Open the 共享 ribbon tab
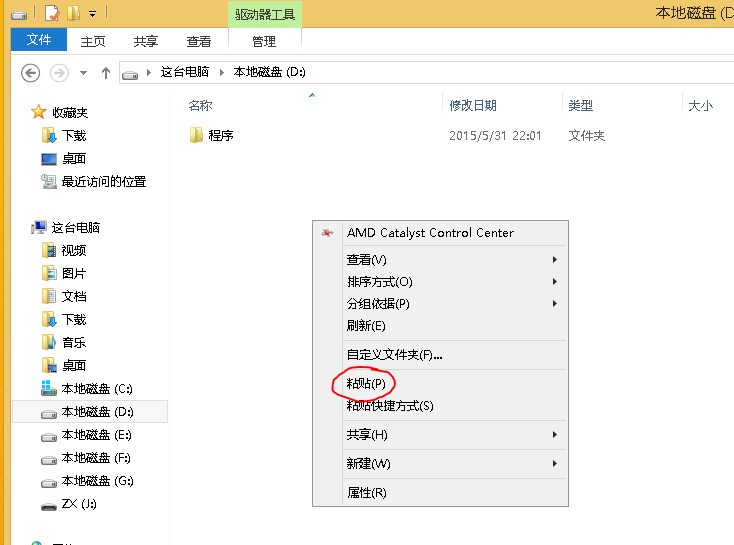This screenshot has height=545, width=734. pyautogui.click(x=146, y=41)
